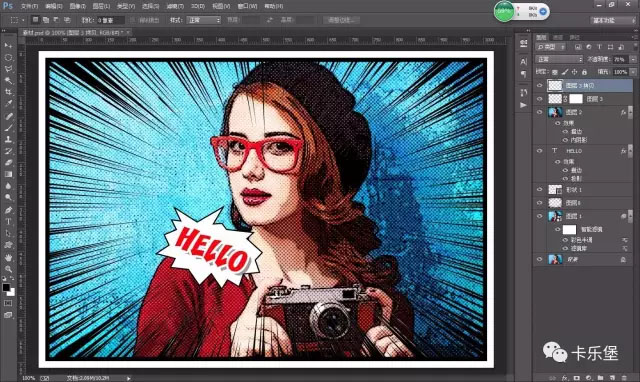Click the 调整边缘 button
Viewport: 640px width, 382px height.
point(341,20)
